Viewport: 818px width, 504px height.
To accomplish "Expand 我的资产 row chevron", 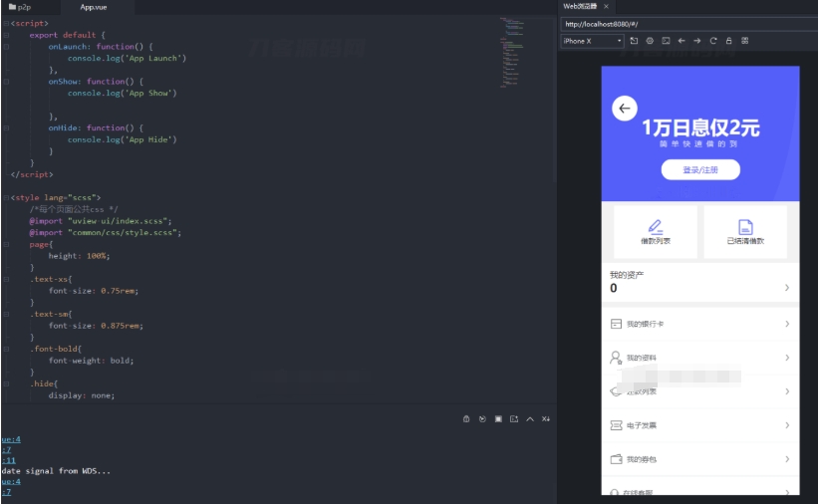I will tap(787, 288).
